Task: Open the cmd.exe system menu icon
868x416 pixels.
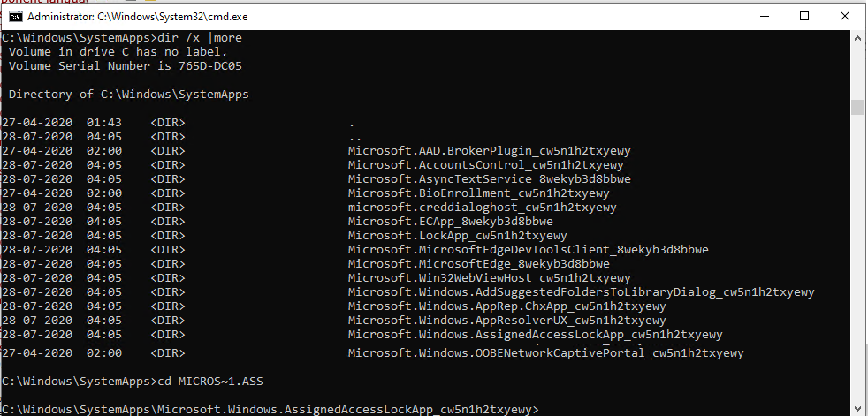Action: (x=16, y=17)
